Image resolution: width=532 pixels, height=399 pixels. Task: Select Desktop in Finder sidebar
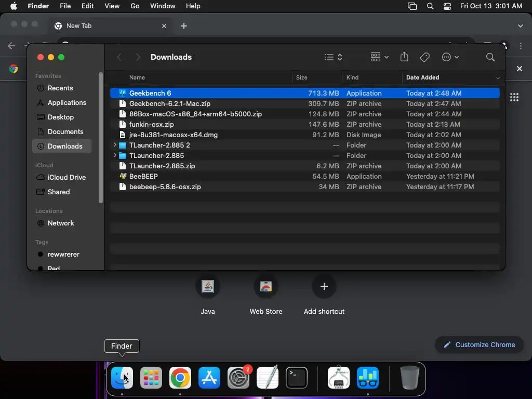click(x=62, y=117)
